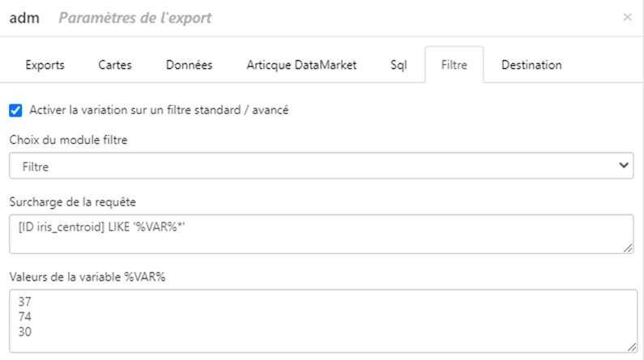This screenshot has height=360, width=644.
Task: Grab the Surcharge textarea resize handle
Action: coord(628,248)
